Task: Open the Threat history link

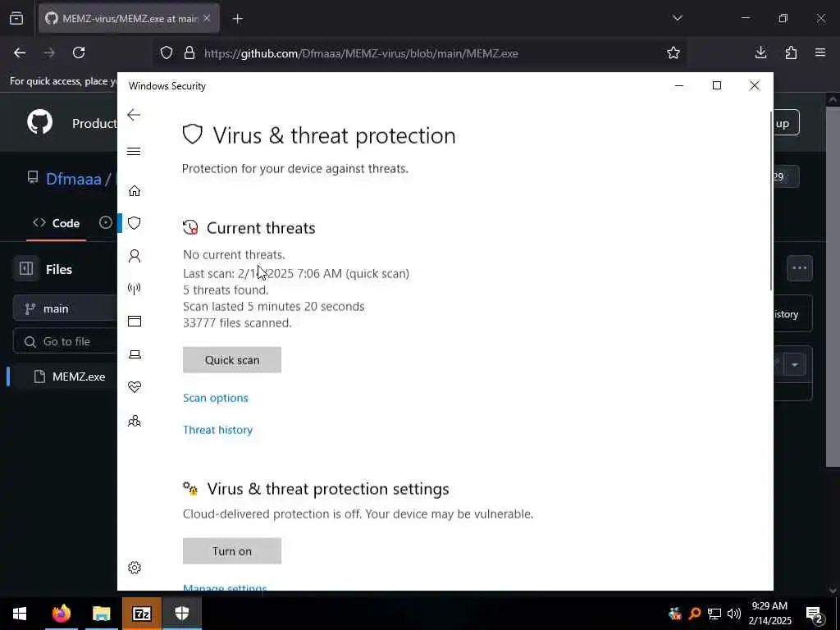Action: click(x=217, y=430)
